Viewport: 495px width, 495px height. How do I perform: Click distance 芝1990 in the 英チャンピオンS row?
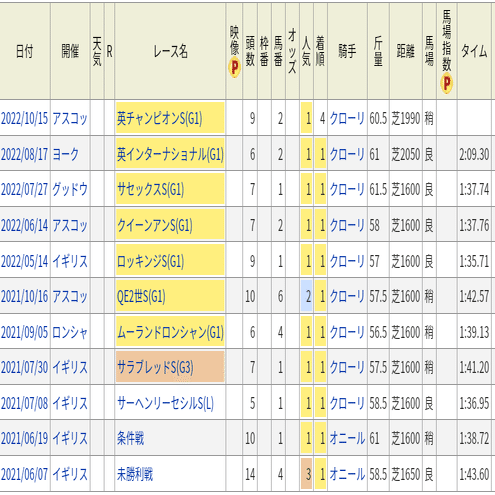(x=406, y=118)
